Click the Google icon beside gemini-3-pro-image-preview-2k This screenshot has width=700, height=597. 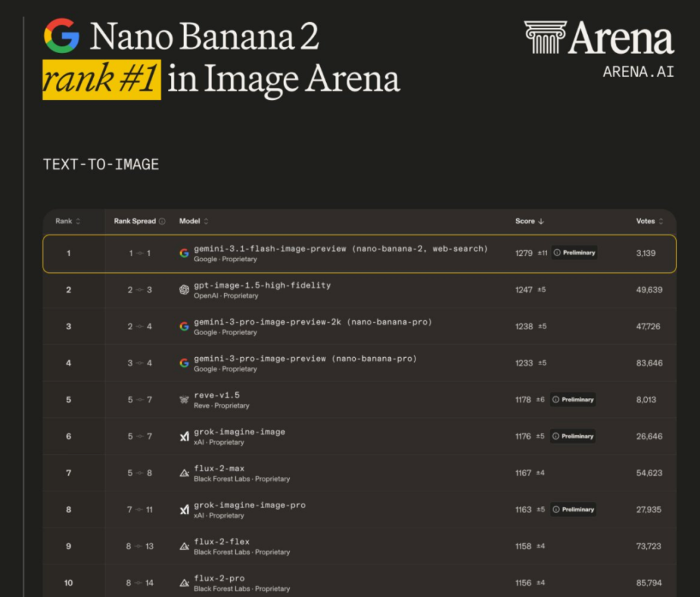click(x=184, y=327)
